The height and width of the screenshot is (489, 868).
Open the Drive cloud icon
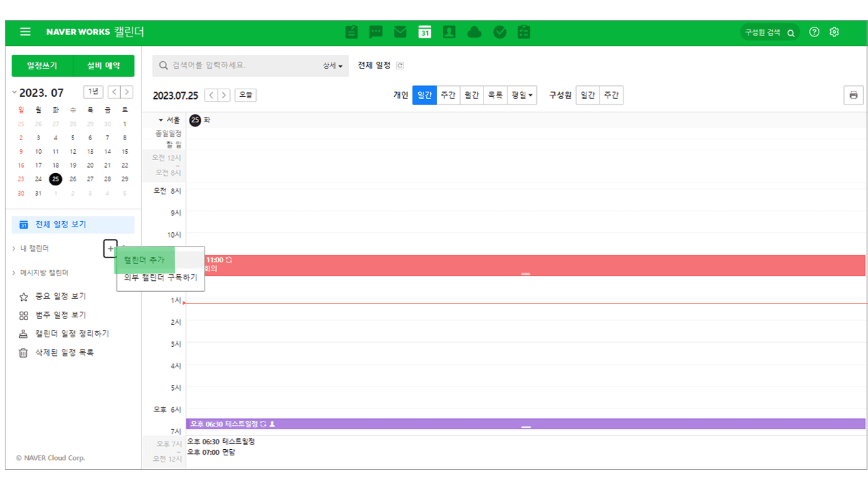pos(474,32)
